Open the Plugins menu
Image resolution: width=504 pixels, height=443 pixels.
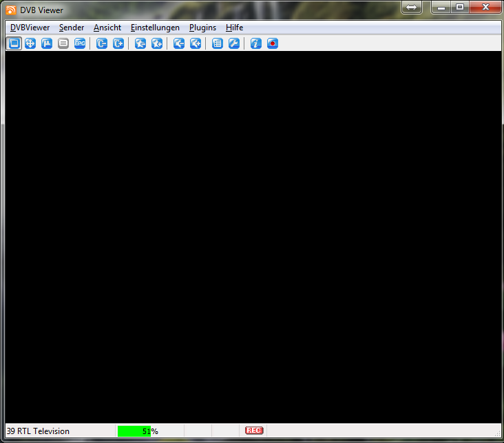coord(202,28)
